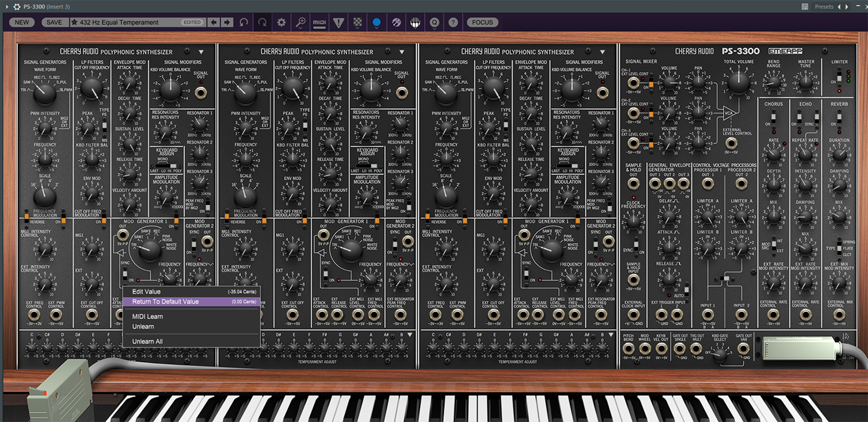The width and height of the screenshot is (868, 422).
Task: Toggle the CH-1 mixer On switch
Action: (x=651, y=83)
